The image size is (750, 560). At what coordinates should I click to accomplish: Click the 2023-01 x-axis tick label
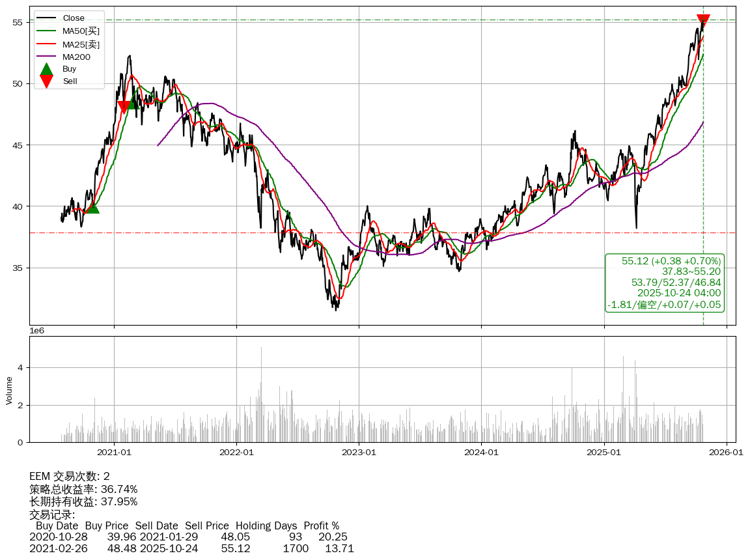359,452
